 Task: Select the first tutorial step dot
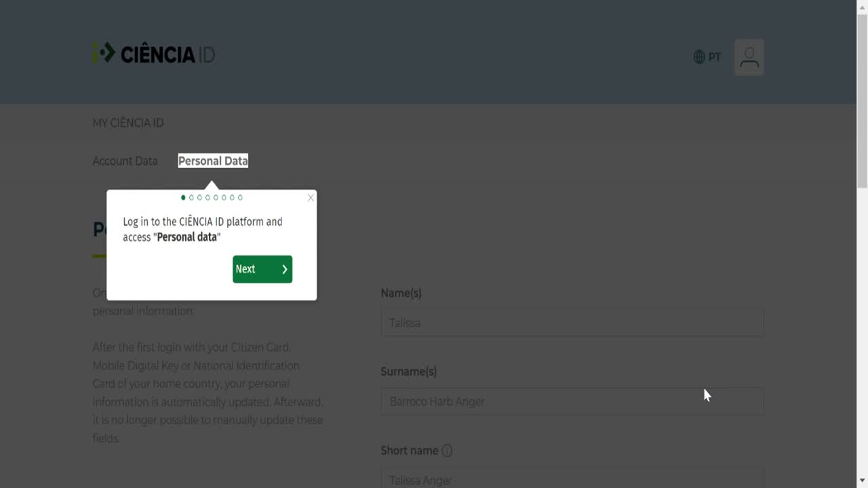click(x=183, y=197)
